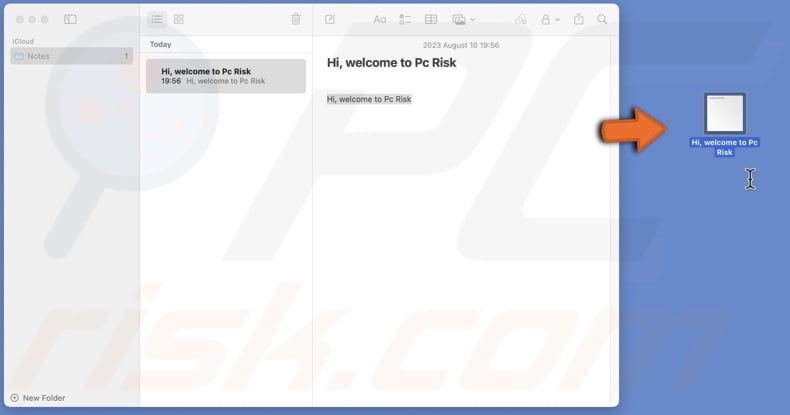Click the iCloud section header
Viewport: 790px width, 415px height.
coord(23,41)
